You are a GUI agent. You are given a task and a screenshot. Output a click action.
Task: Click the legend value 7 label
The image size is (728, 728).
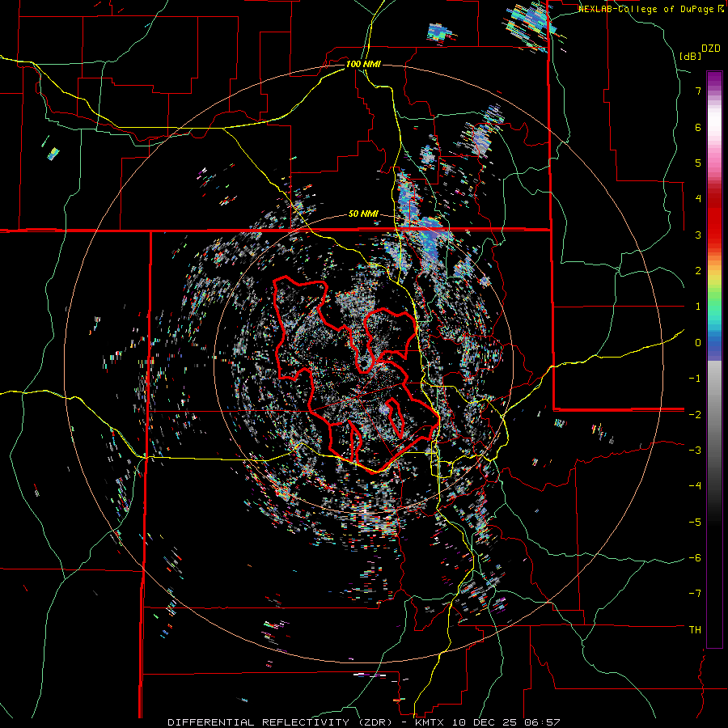pos(698,91)
